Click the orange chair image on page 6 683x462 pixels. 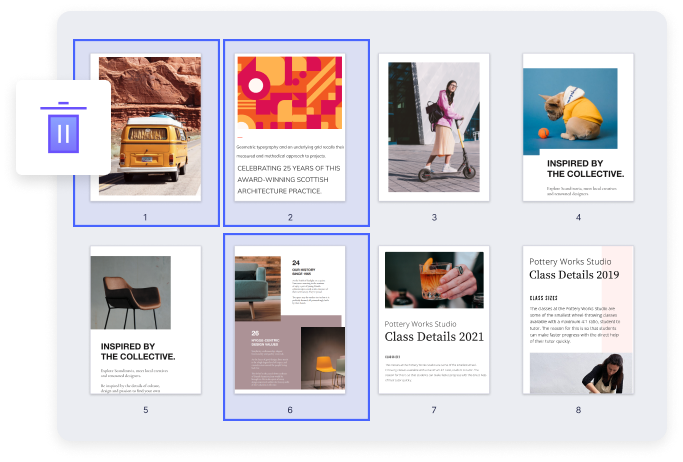322,358
